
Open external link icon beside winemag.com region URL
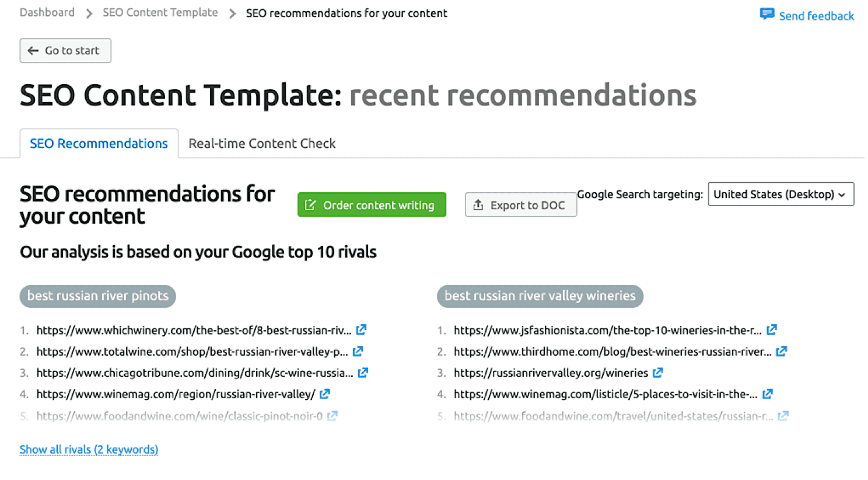click(325, 394)
